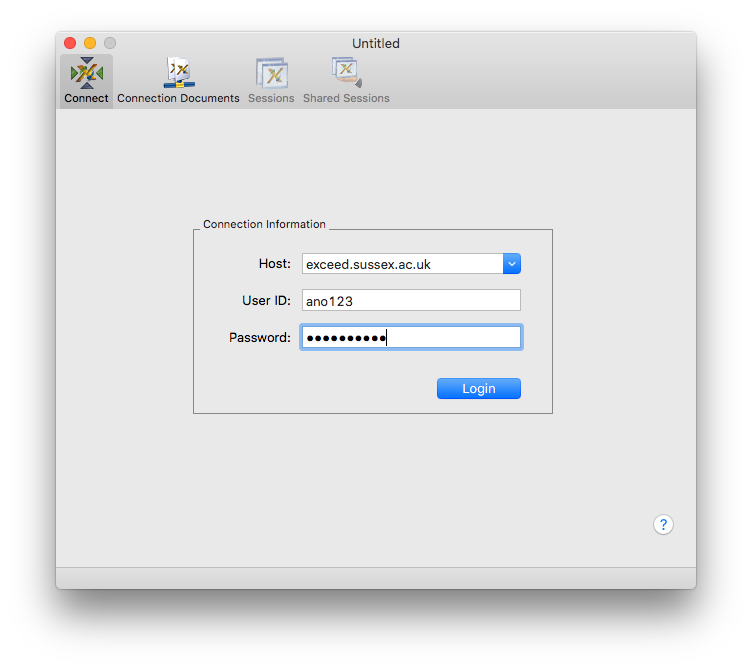Click the Login button
This screenshot has height=669, width=752.
click(479, 388)
